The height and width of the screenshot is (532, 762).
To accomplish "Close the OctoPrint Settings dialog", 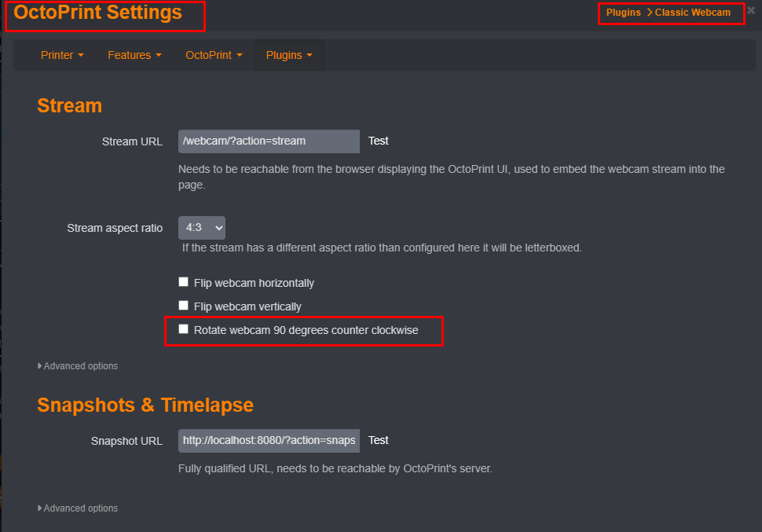I will point(751,10).
